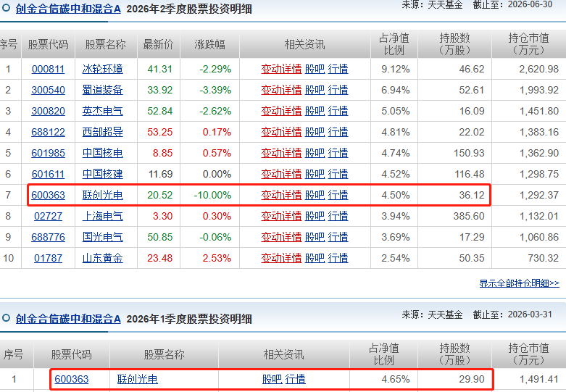Open 西部超导 stock name link
Image resolution: width=566 pixels, height=392 pixels.
pyautogui.click(x=102, y=132)
